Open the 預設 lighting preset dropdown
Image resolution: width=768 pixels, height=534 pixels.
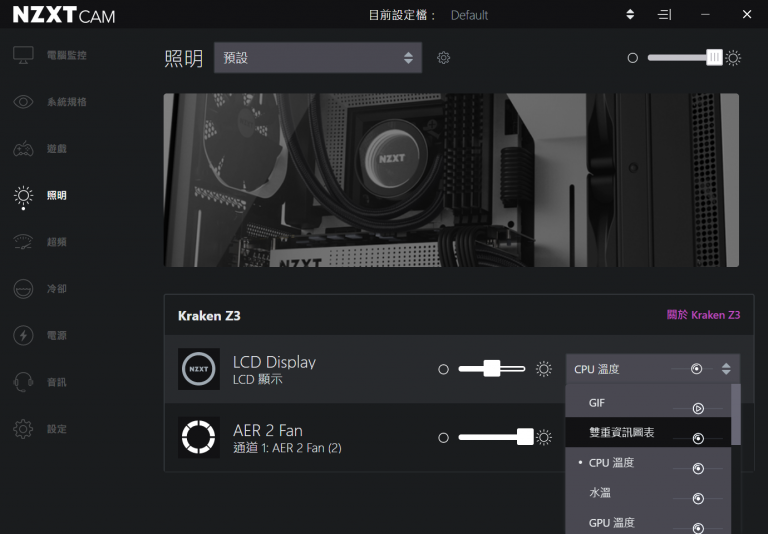click(x=318, y=58)
